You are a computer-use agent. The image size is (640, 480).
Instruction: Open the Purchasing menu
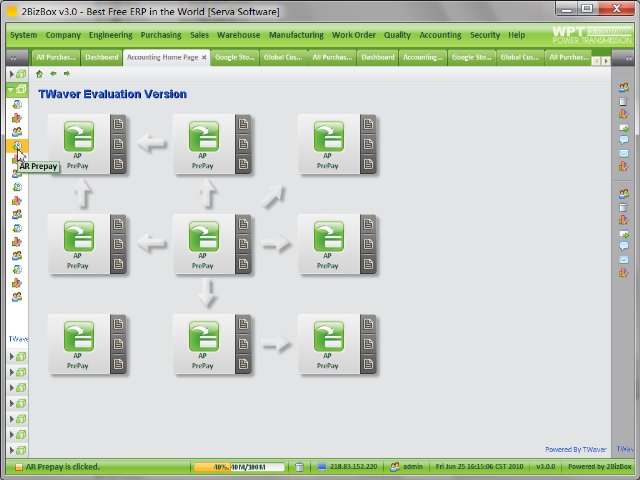click(161, 35)
